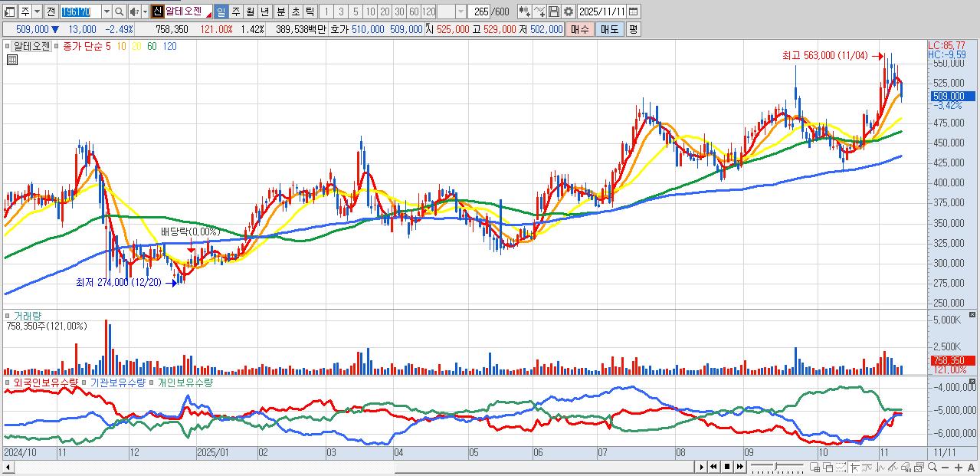Open dropdown arrow beside speaker icon

145,11
